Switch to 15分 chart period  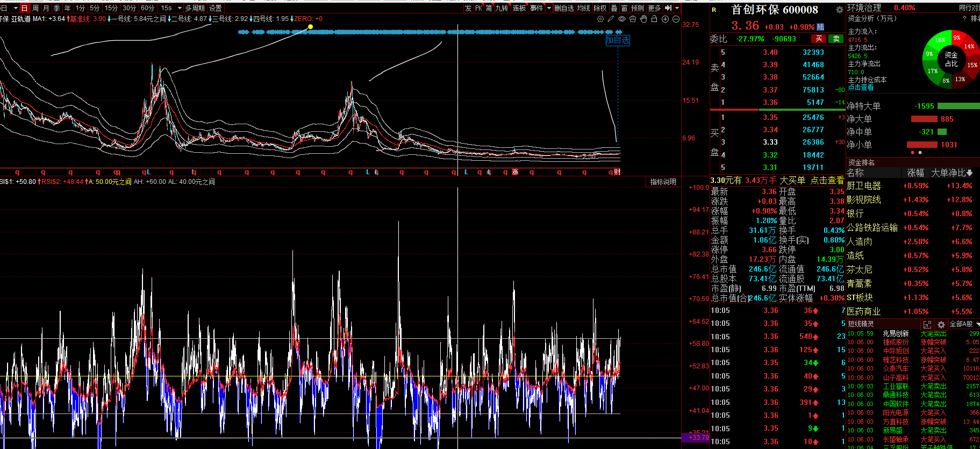(111, 8)
